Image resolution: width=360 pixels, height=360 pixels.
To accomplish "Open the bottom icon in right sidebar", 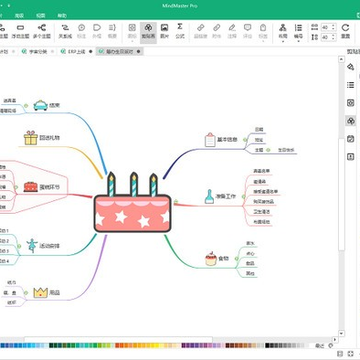I will (x=350, y=156).
